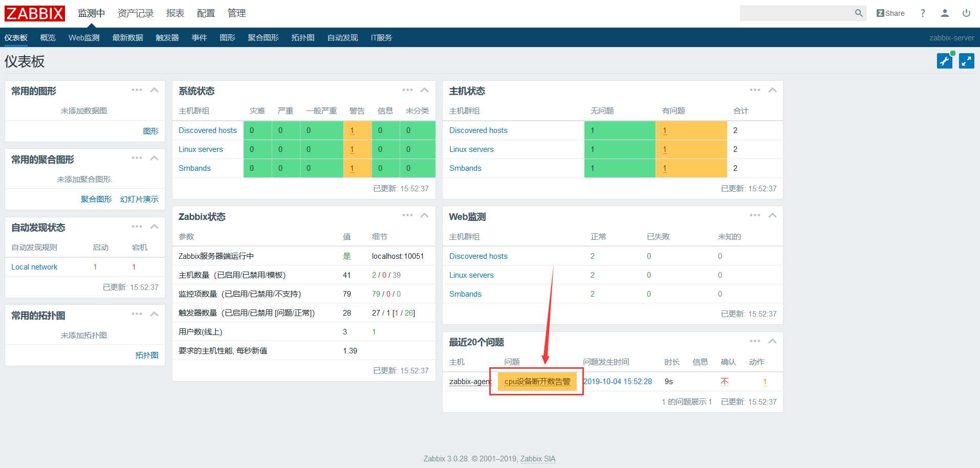
Task: Open the 监测中 main menu
Action: point(91,13)
